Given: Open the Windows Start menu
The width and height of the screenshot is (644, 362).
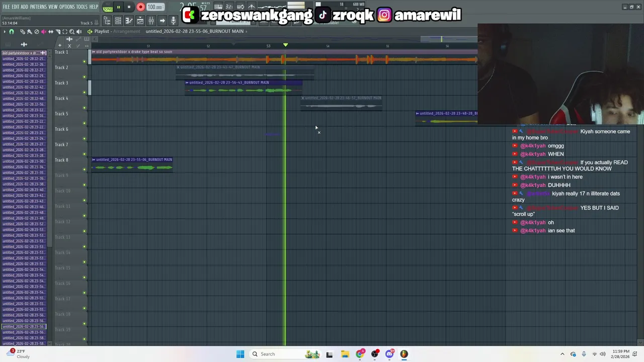Looking at the screenshot, I should [x=240, y=354].
